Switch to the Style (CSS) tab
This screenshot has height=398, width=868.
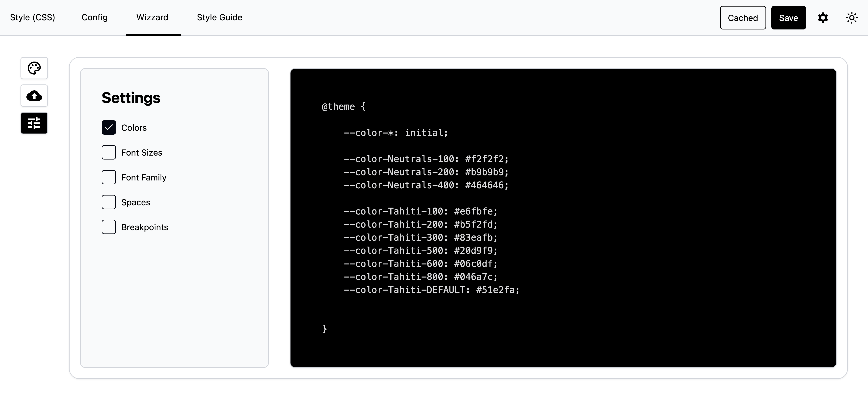point(32,18)
